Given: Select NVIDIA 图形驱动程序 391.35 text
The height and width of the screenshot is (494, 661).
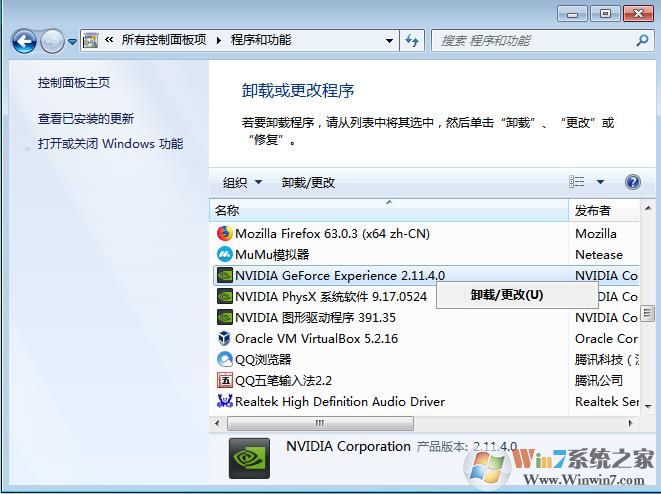Looking at the screenshot, I should click(315, 318).
